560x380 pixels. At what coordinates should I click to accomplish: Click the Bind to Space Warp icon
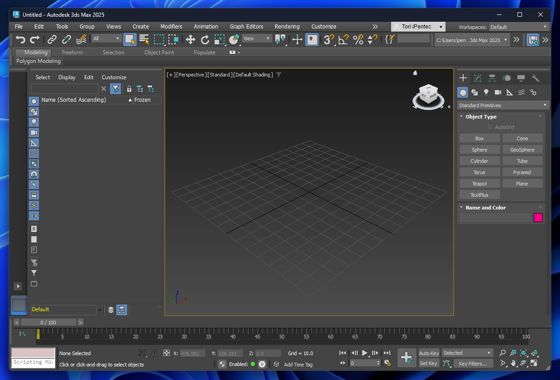[x=81, y=39]
